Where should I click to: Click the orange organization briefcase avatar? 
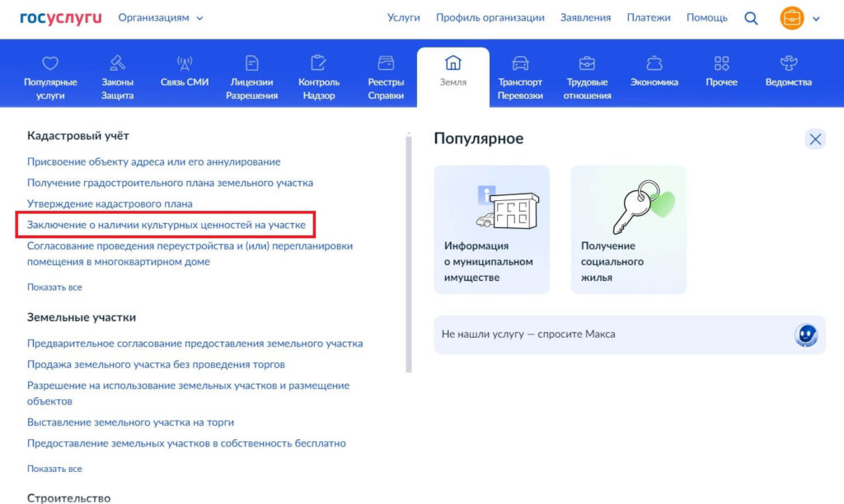pyautogui.click(x=792, y=18)
